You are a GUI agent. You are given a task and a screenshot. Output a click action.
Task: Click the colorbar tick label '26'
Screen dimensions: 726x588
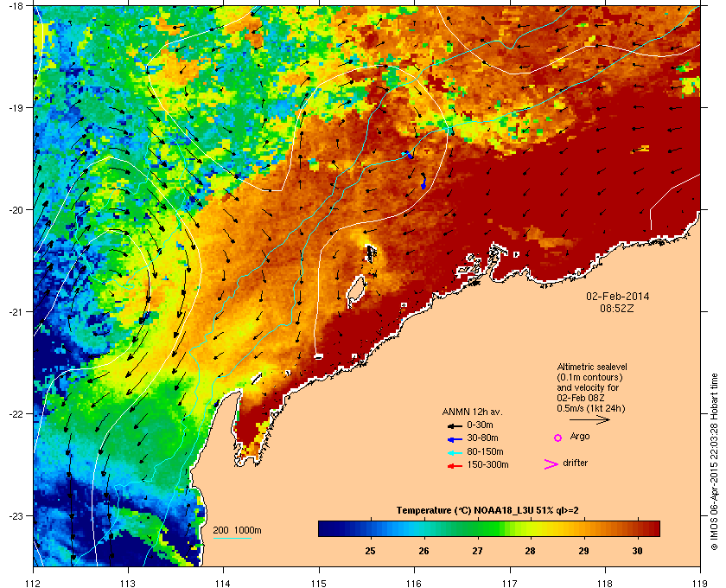point(423,551)
